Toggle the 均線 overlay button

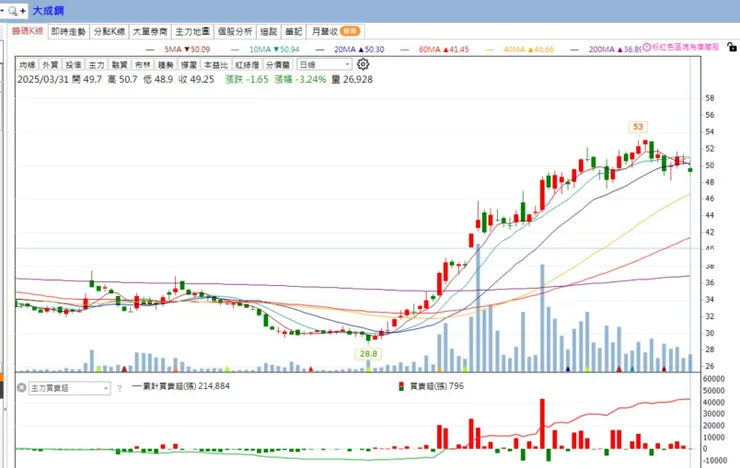click(27, 65)
